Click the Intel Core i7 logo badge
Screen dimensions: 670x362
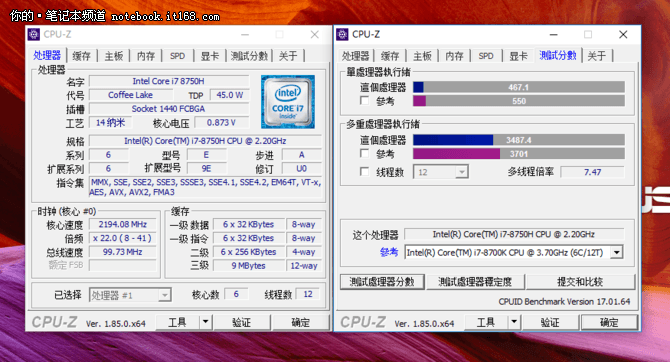pyautogui.click(x=288, y=102)
